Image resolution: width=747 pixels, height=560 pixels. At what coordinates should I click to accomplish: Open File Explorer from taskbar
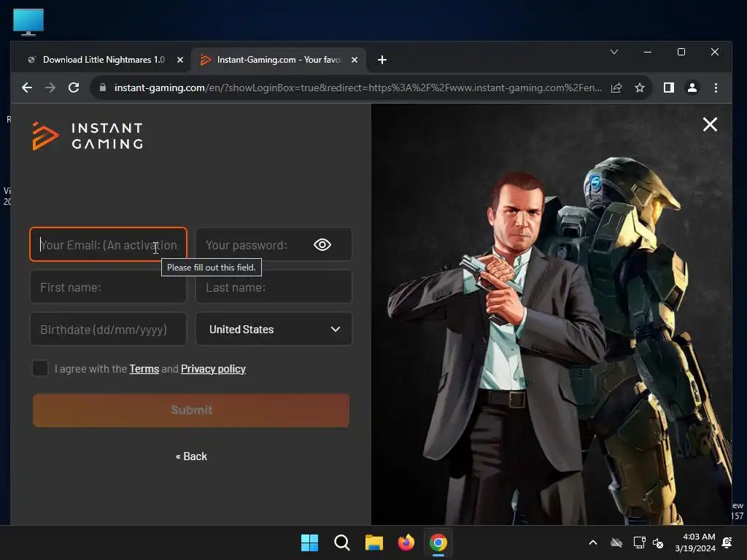tap(374, 542)
